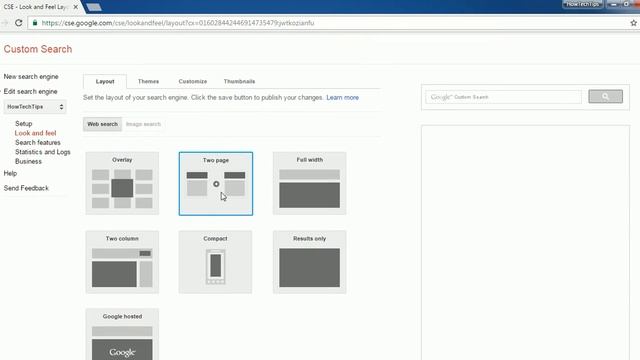This screenshot has height=360, width=640.
Task: Open Search features in sidebar
Action: (38, 142)
